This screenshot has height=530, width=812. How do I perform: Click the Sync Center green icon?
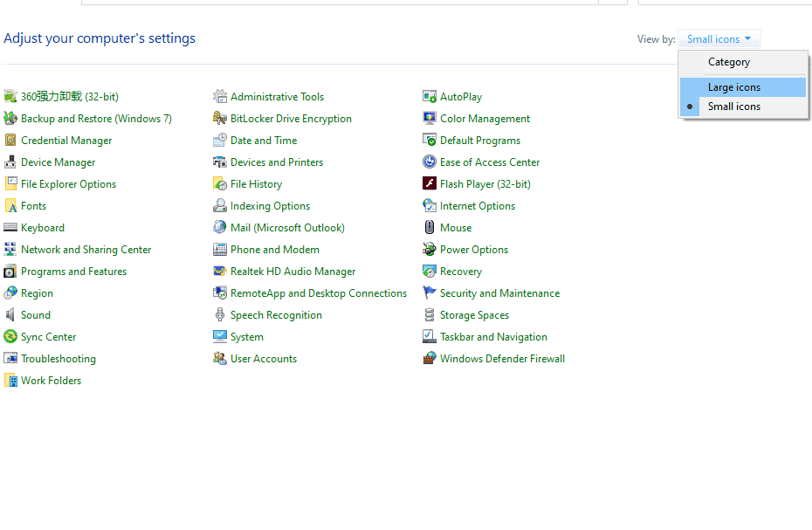[10, 337]
